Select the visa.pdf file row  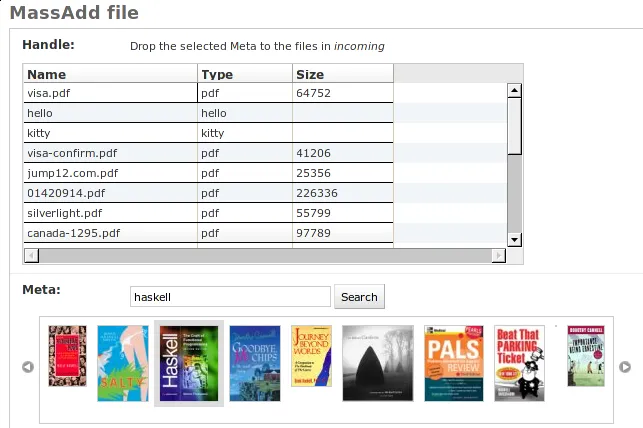[x=110, y=93]
